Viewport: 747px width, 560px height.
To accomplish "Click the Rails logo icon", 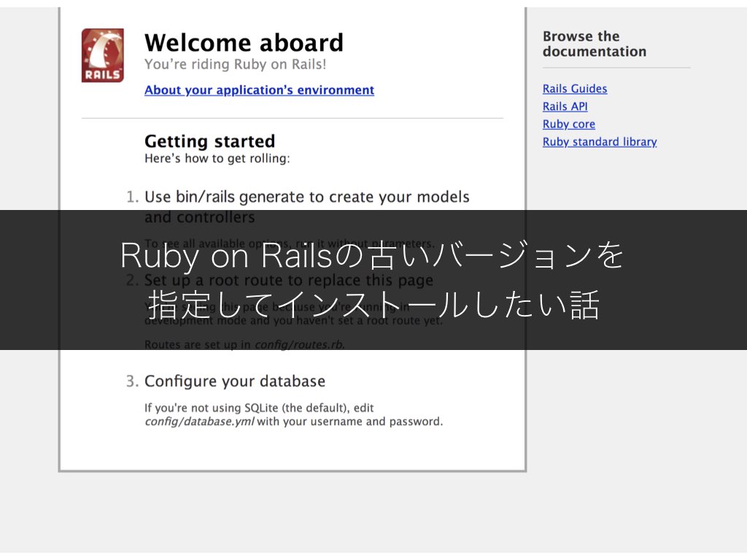I will (102, 54).
